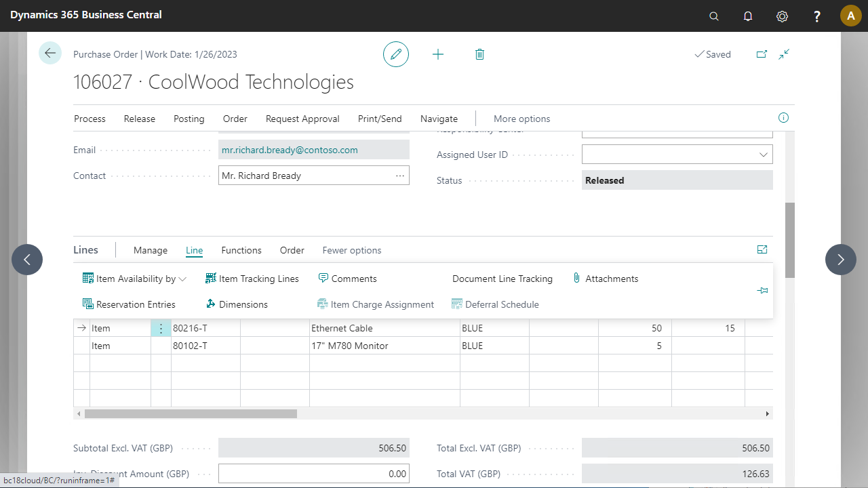868x488 pixels.
Task: Click the page vertical scrollbar thumb
Action: point(789,240)
